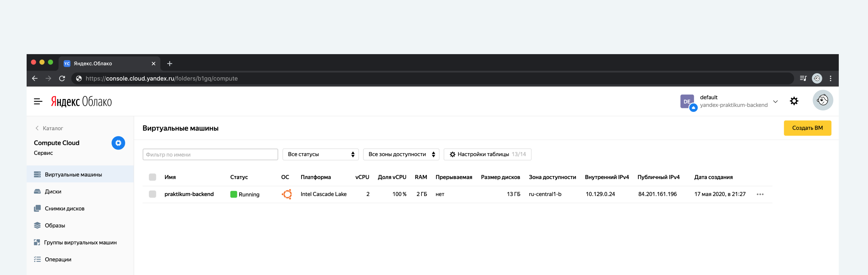The image size is (868, 275).
Task: Open Операции in the sidebar
Action: point(80,259)
